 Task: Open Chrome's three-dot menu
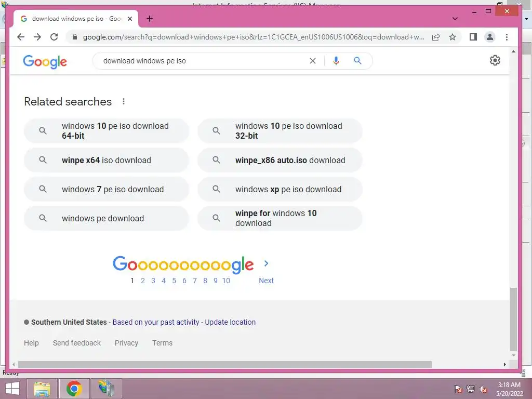point(507,37)
